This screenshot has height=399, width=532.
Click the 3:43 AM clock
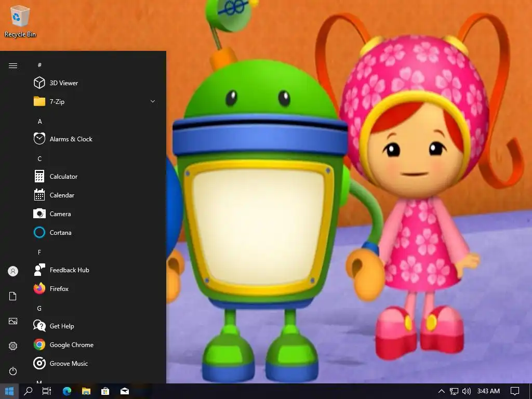coord(488,391)
